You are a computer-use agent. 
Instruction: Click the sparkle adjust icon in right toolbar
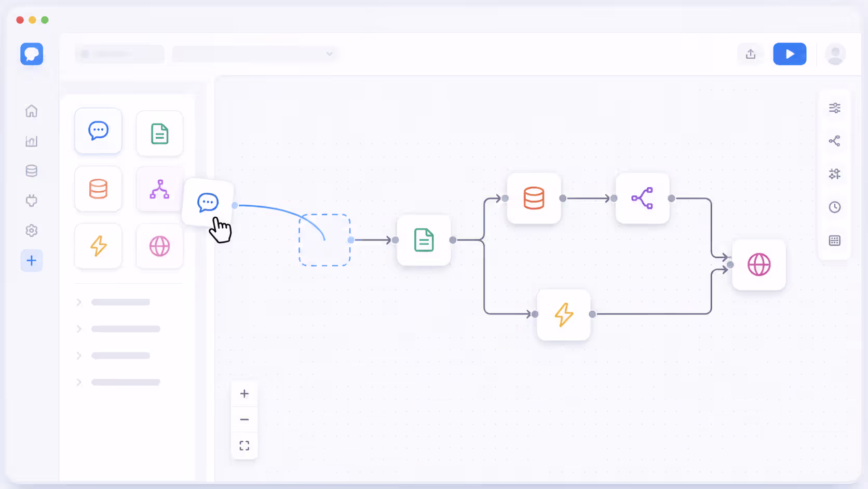(x=835, y=174)
